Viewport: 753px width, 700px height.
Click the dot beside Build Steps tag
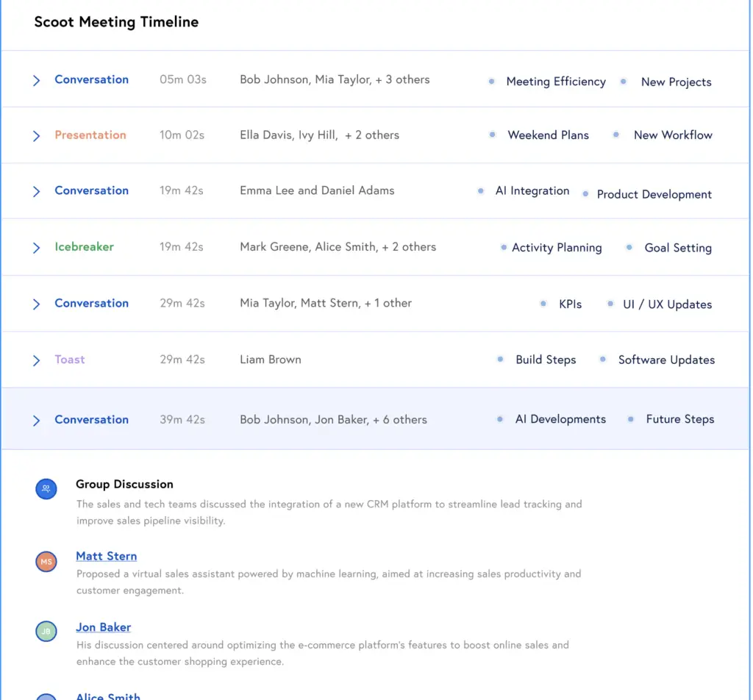[x=500, y=360]
